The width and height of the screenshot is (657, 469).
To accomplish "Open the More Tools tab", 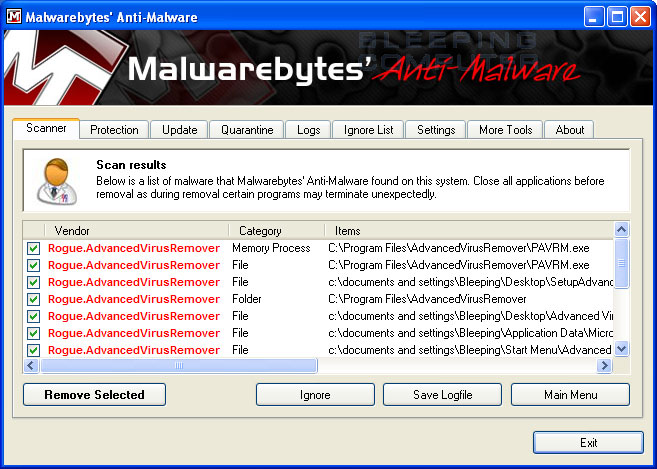I will point(505,130).
